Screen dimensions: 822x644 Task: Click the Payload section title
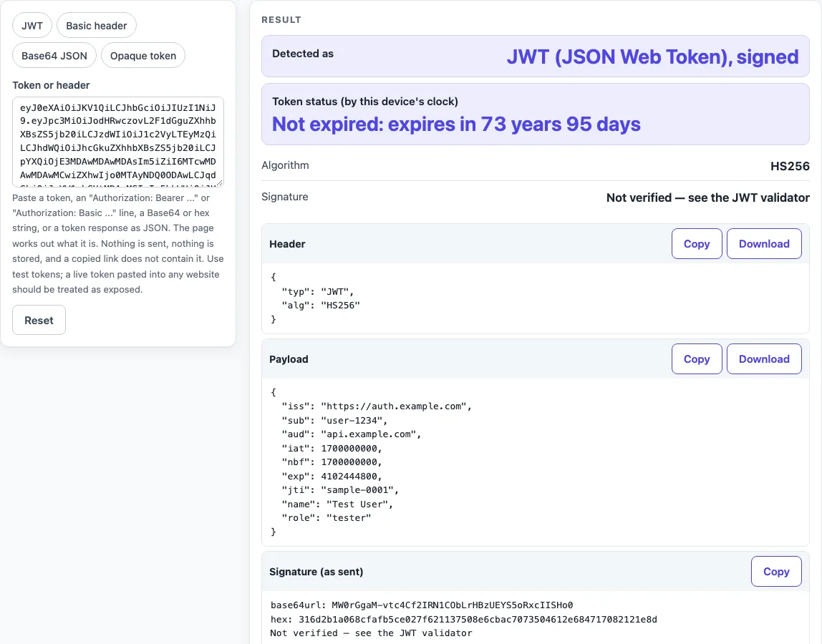point(289,359)
